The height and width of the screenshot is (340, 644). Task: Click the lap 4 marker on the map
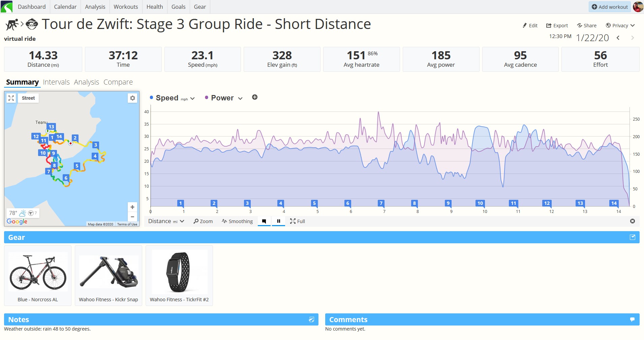95,156
